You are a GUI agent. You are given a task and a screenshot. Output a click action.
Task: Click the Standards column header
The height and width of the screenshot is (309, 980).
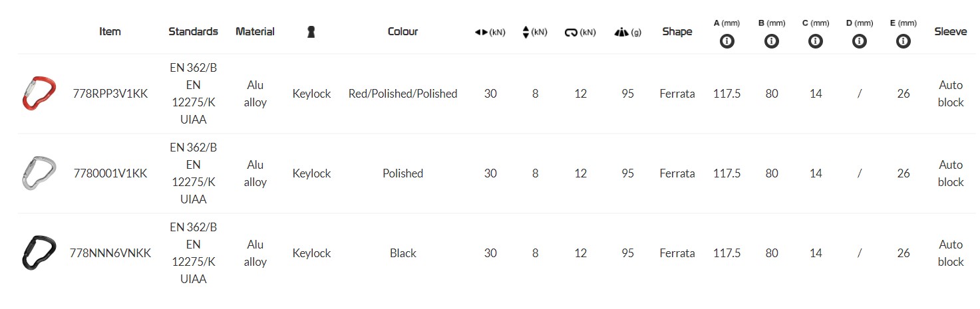pos(193,31)
